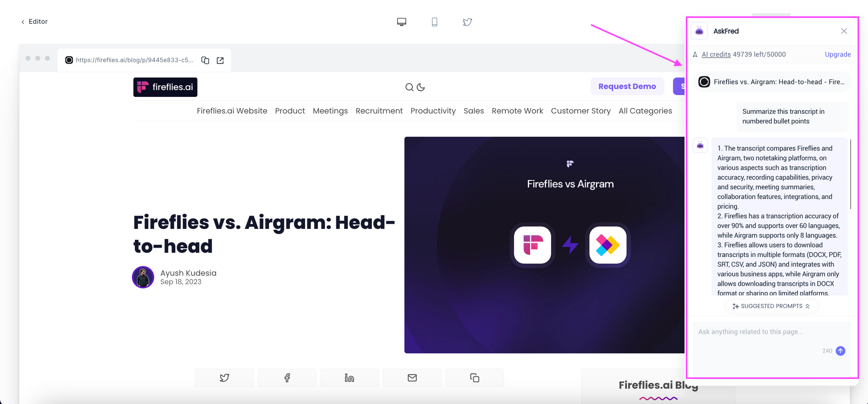This screenshot has width=868, height=404.
Task: Switch to mobile preview mode
Action: (434, 21)
